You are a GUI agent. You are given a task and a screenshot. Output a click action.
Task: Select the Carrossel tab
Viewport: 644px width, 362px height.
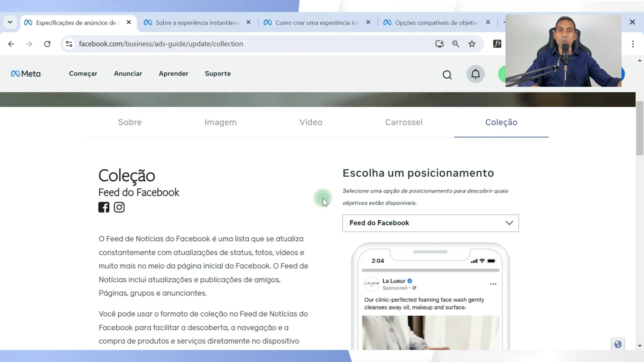tap(404, 122)
